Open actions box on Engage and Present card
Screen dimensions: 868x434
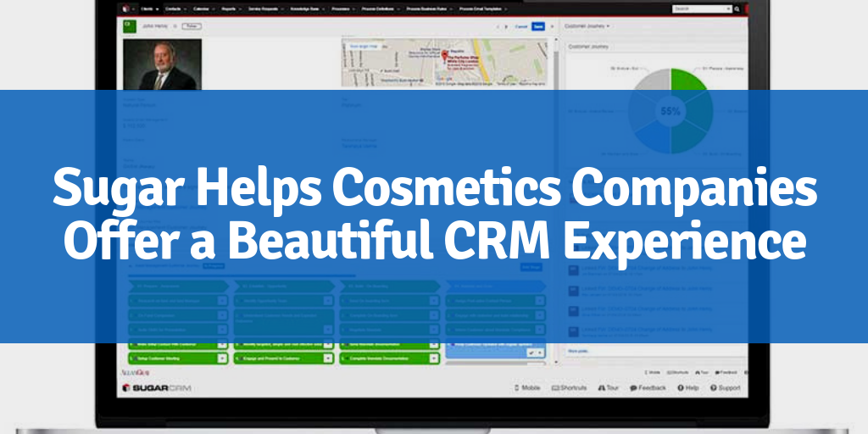coord(328,359)
